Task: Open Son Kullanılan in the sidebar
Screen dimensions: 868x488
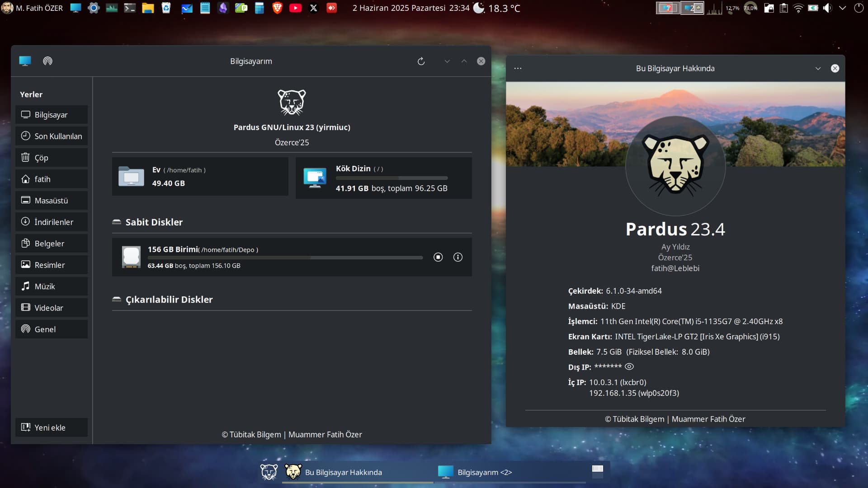Action: 52,136
